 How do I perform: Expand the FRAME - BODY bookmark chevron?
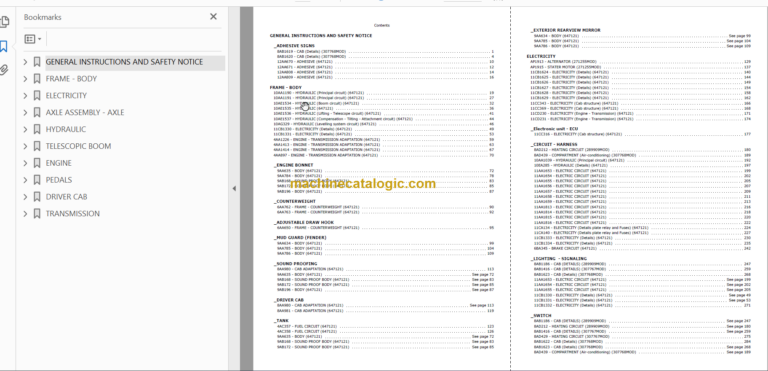(x=25, y=79)
